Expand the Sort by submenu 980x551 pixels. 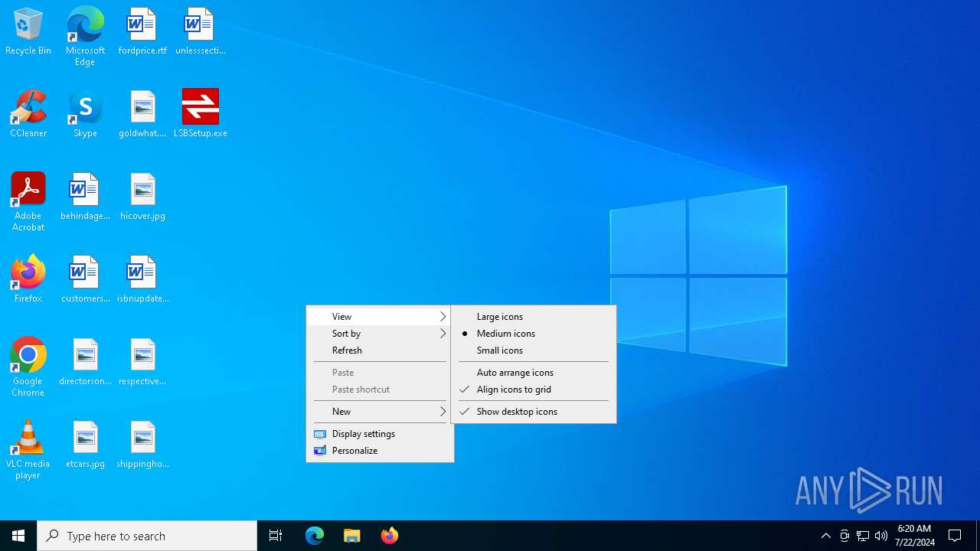tap(380, 334)
